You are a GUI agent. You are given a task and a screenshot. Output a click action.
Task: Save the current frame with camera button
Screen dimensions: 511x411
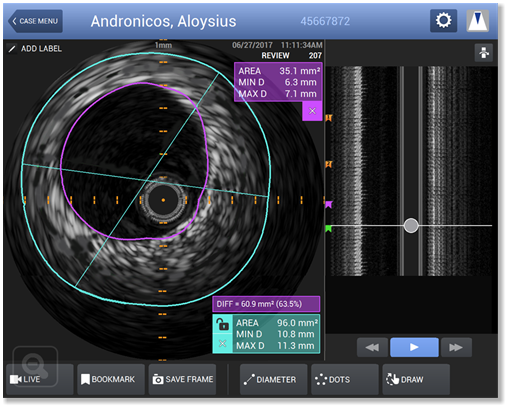click(x=182, y=379)
